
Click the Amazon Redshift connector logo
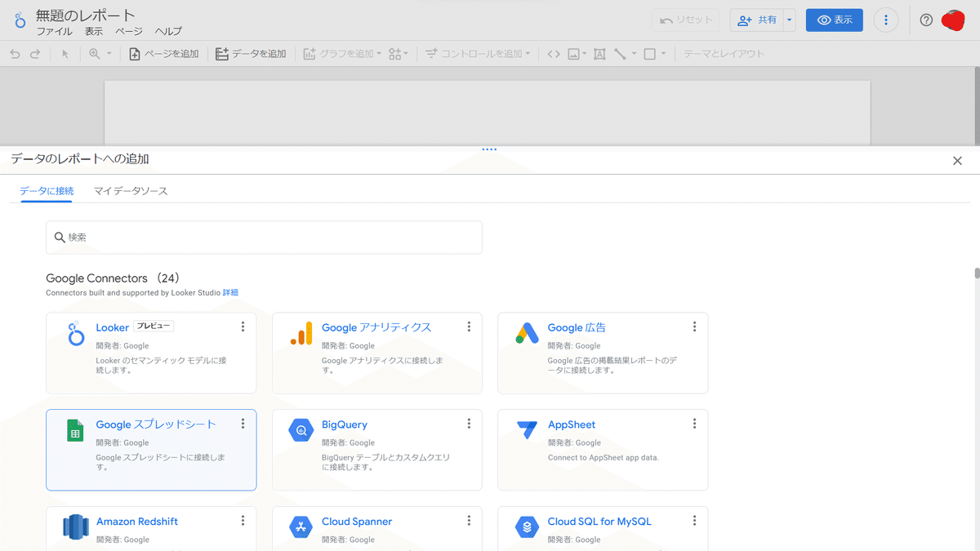75,527
